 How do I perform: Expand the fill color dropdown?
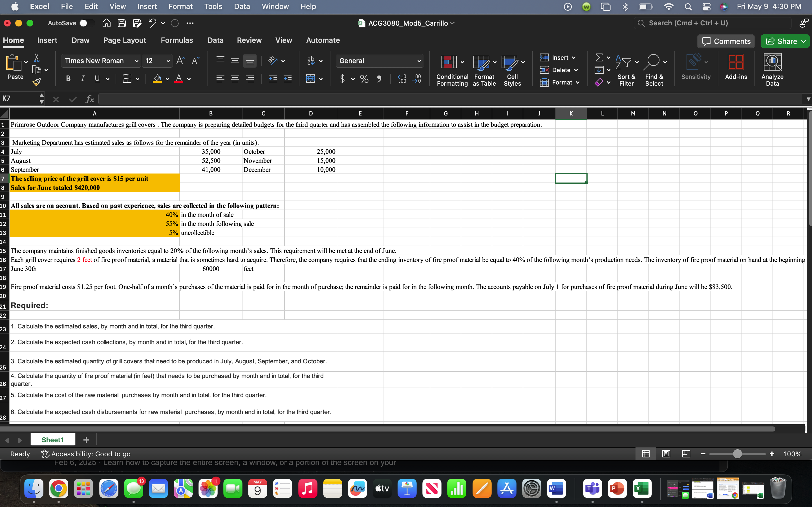click(168, 79)
